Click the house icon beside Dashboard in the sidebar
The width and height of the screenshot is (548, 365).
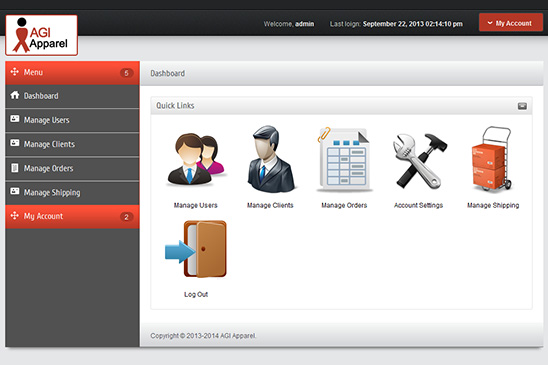(15, 95)
